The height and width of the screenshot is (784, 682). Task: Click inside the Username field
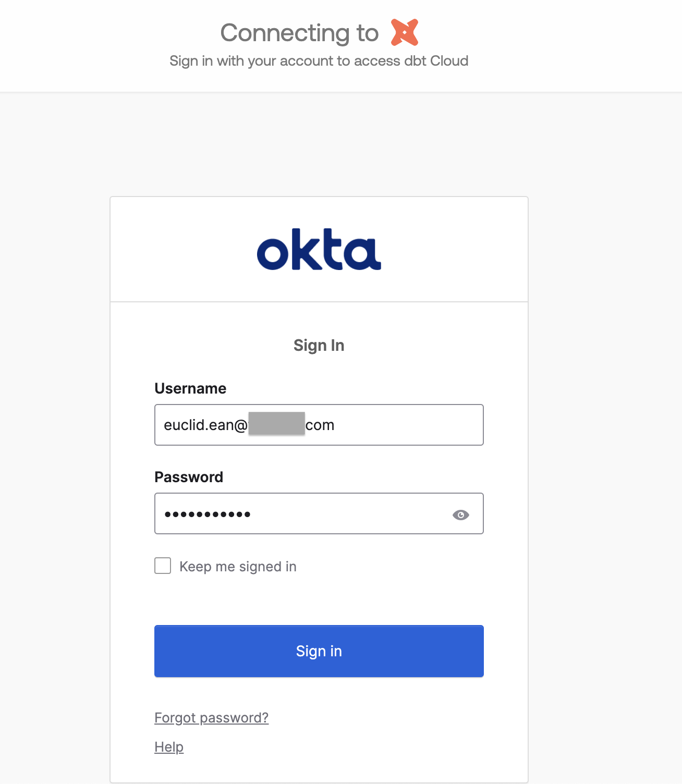click(319, 425)
